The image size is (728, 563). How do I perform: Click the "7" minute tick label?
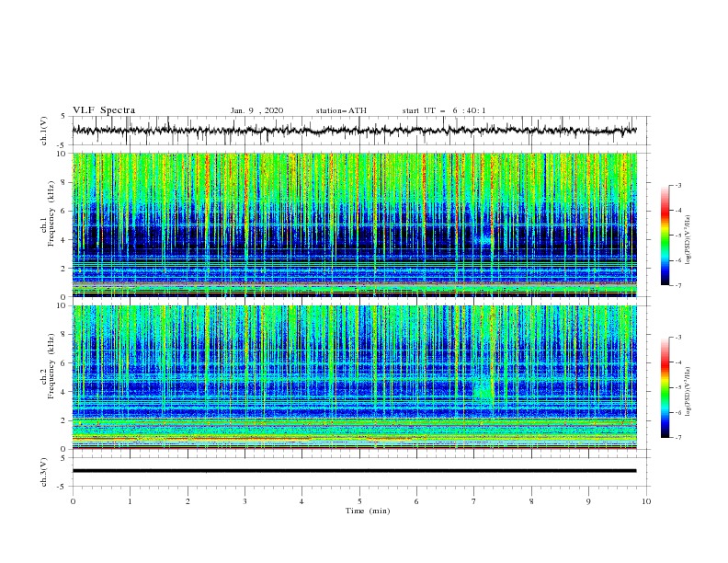(x=474, y=501)
